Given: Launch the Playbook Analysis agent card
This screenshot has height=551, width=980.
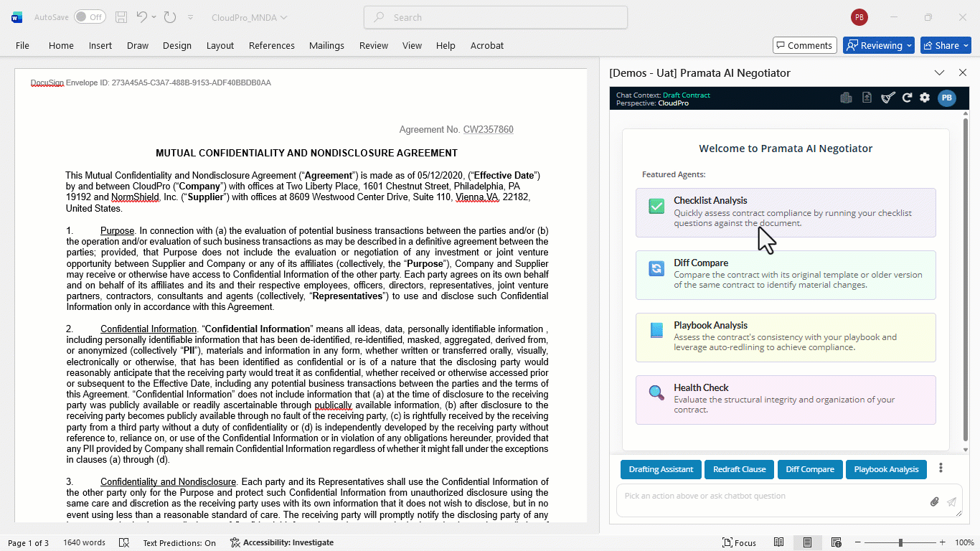Looking at the screenshot, I should tap(786, 337).
